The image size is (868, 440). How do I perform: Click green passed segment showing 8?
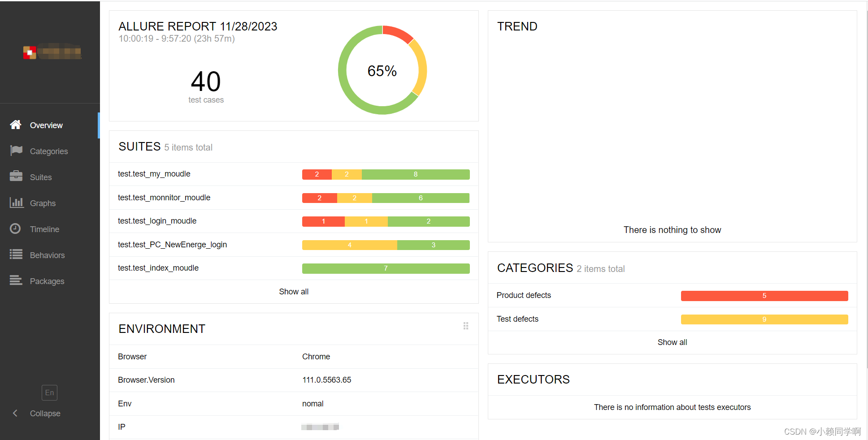coord(416,174)
